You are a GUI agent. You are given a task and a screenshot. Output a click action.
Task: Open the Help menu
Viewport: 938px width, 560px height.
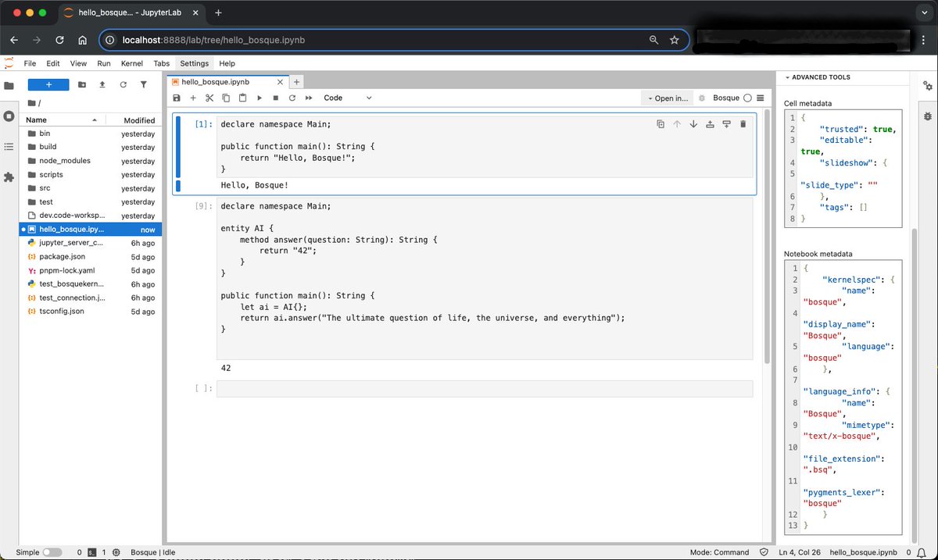click(x=227, y=63)
